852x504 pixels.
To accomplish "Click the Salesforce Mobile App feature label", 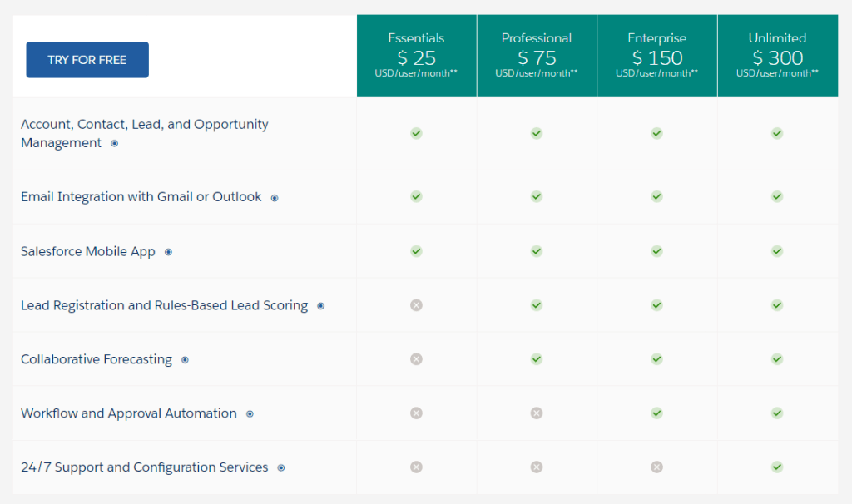I will [x=87, y=251].
